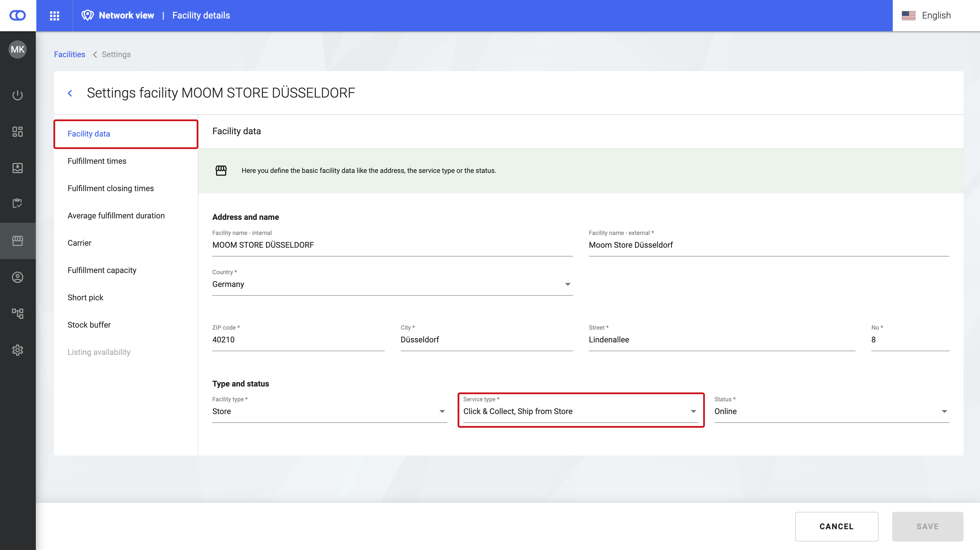Open the Service type dropdown

pos(580,411)
